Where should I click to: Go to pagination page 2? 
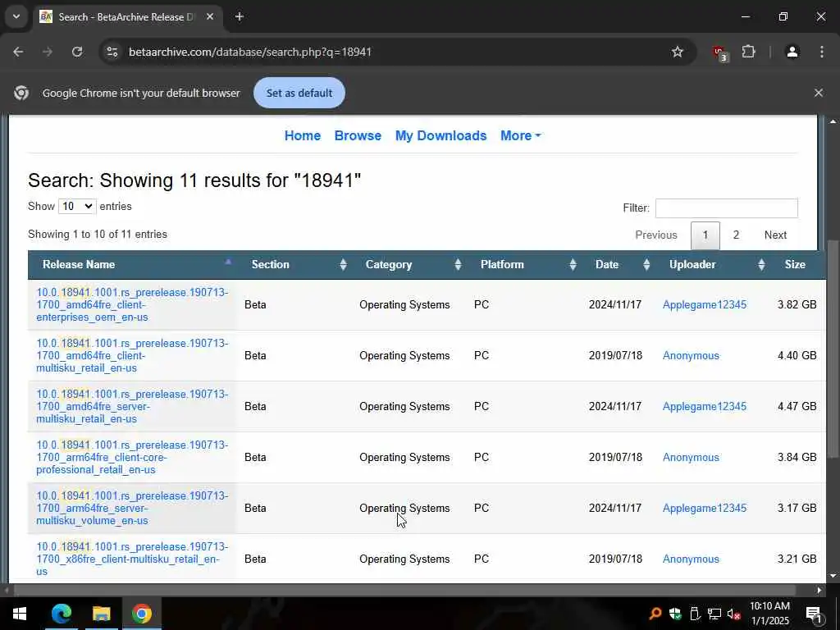[736, 235]
